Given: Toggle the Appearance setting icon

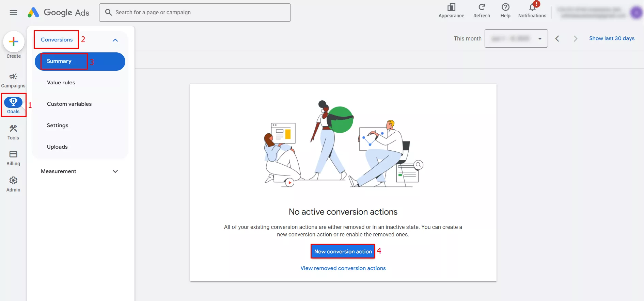Looking at the screenshot, I should tap(451, 7).
